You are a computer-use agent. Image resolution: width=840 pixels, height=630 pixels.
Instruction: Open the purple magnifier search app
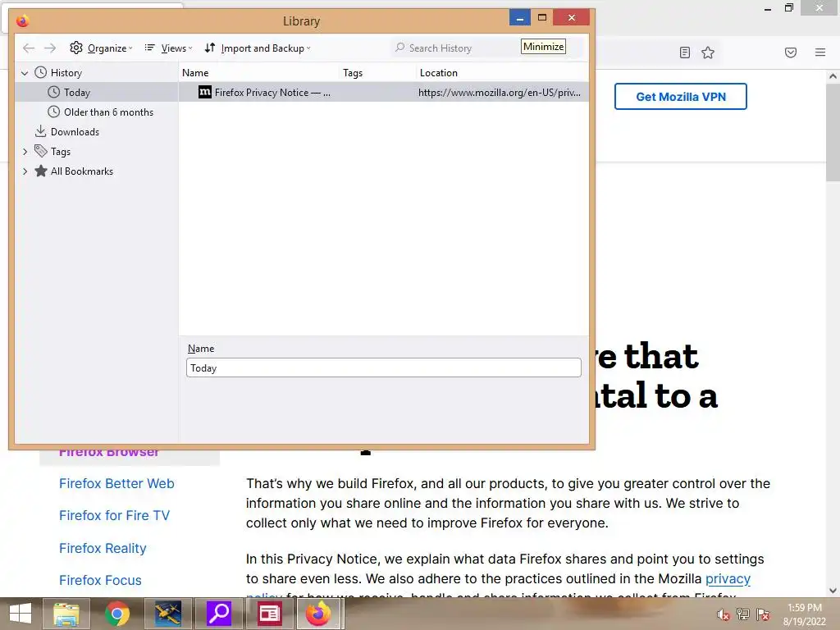point(218,614)
